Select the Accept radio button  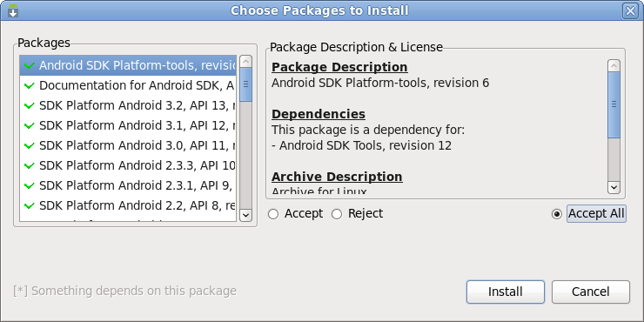(x=273, y=214)
